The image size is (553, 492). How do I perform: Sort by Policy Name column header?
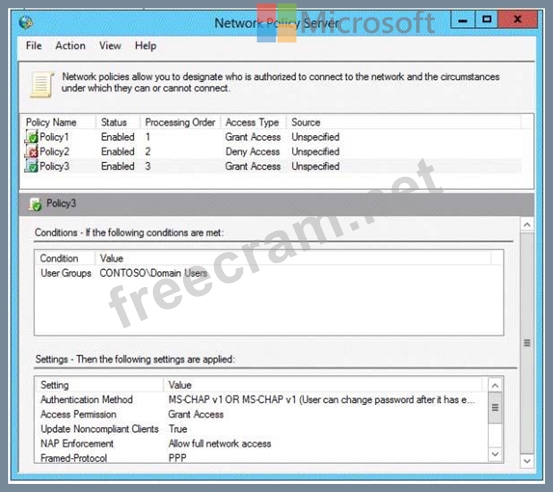pos(51,122)
